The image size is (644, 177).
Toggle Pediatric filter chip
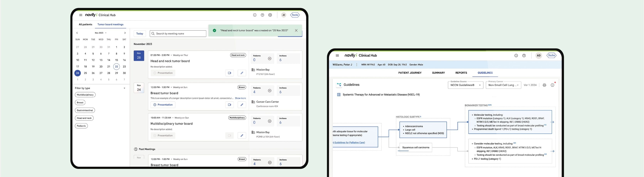[81, 126]
